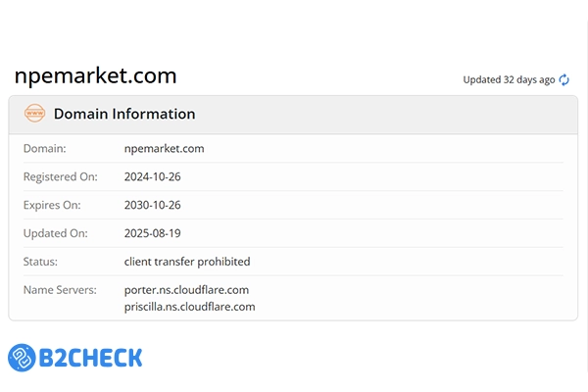This screenshot has width=588, height=392.
Task: Click the Status: label
Action: click(x=42, y=262)
